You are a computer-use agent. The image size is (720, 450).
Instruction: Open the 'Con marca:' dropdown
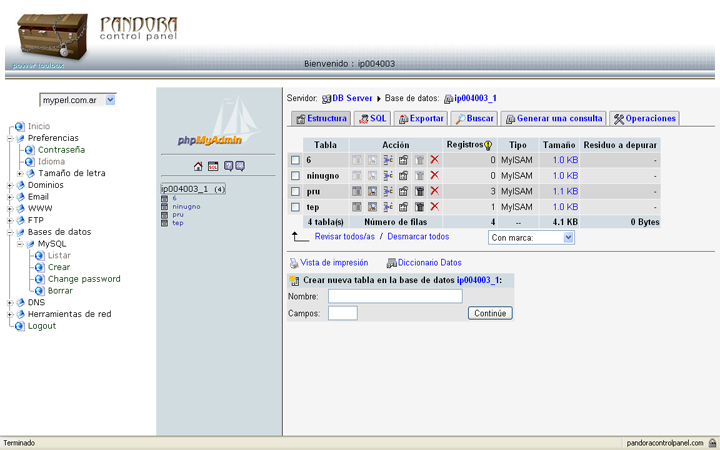pyautogui.click(x=531, y=238)
